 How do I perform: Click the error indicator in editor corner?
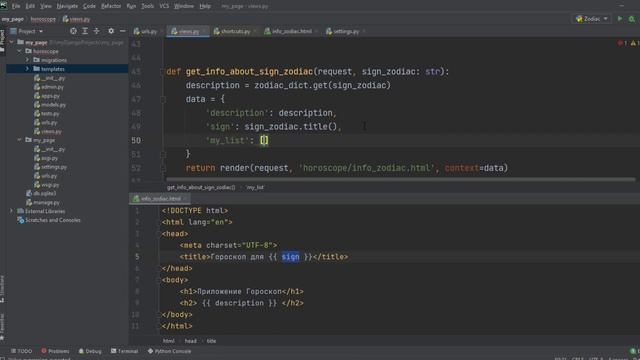(622, 43)
